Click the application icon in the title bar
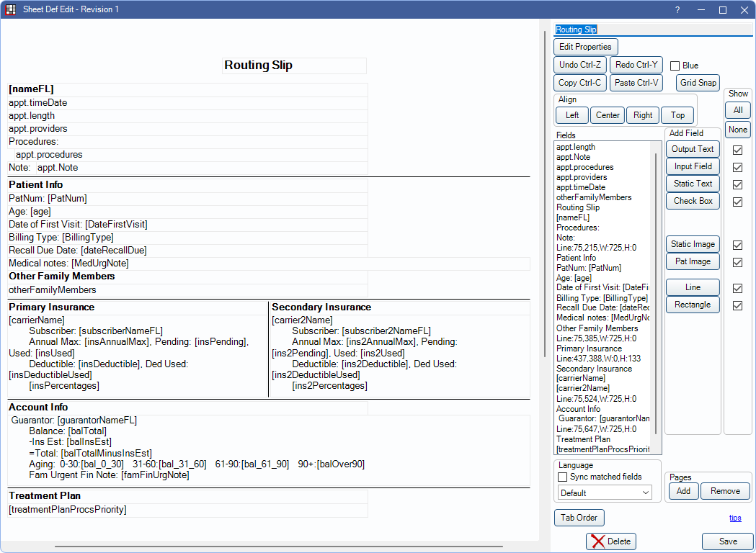The width and height of the screenshot is (756, 553). coord(10,9)
